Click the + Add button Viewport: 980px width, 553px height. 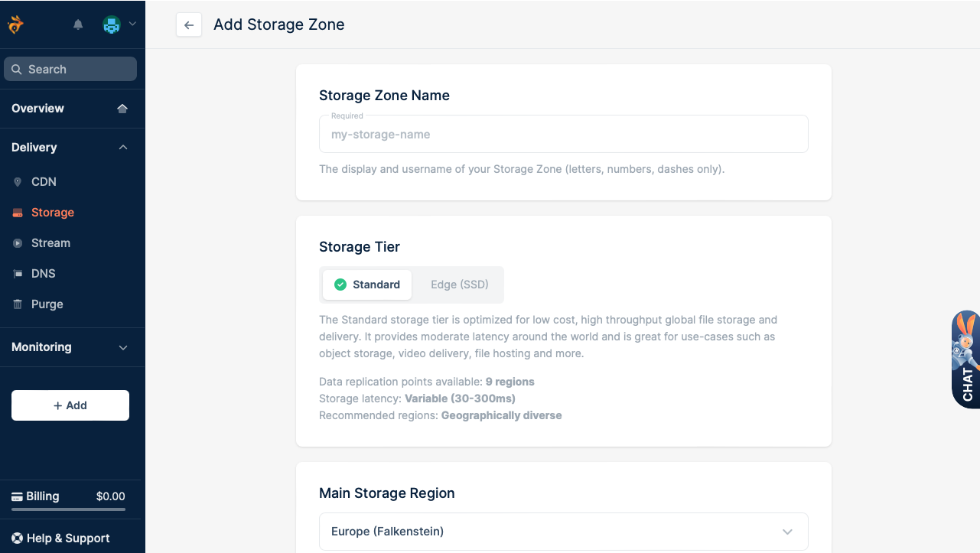pyautogui.click(x=70, y=405)
